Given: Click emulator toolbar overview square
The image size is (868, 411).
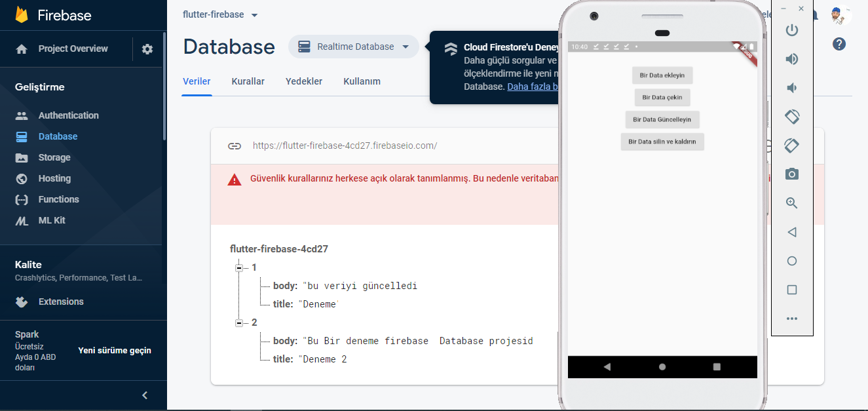Looking at the screenshot, I should click(x=792, y=290).
